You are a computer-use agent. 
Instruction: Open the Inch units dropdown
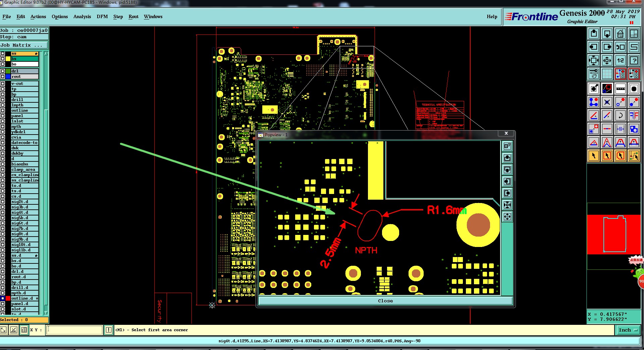pyautogui.click(x=628, y=330)
